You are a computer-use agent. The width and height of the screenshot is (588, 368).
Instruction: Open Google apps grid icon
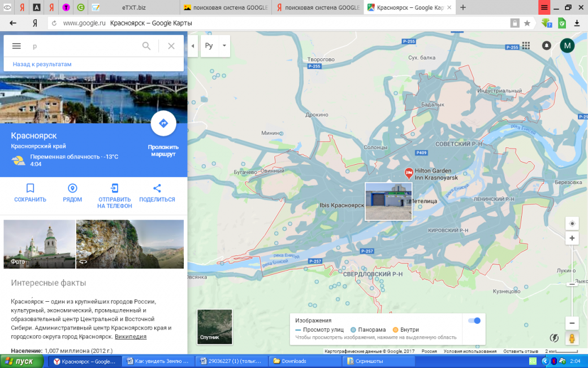526,46
